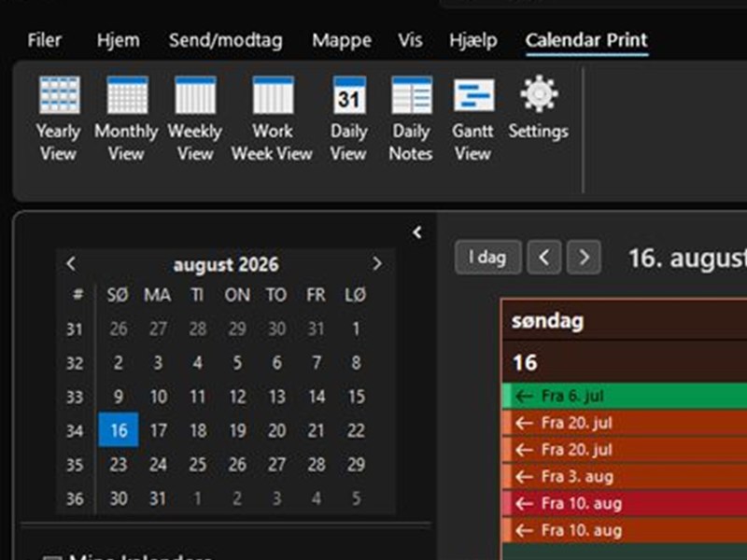
Task: Select 17 in the mini calendar
Action: 158,430
